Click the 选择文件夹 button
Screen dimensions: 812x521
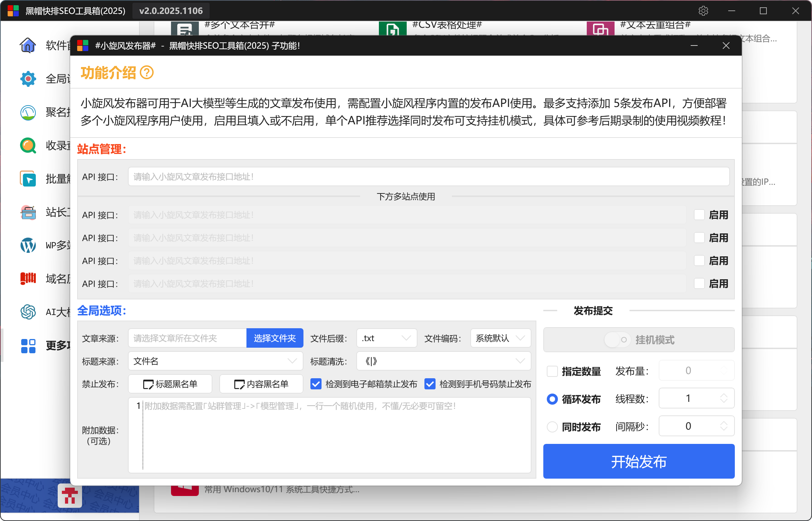275,338
